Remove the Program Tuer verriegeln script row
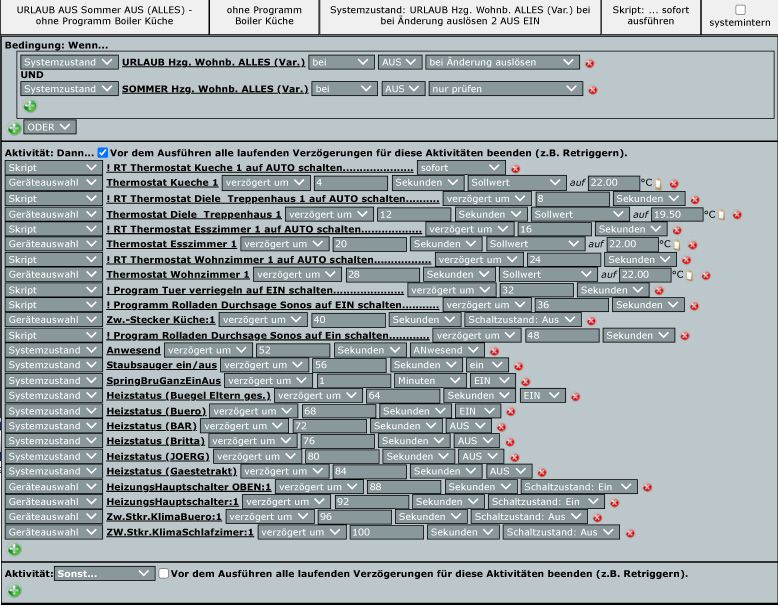 [x=659, y=290]
